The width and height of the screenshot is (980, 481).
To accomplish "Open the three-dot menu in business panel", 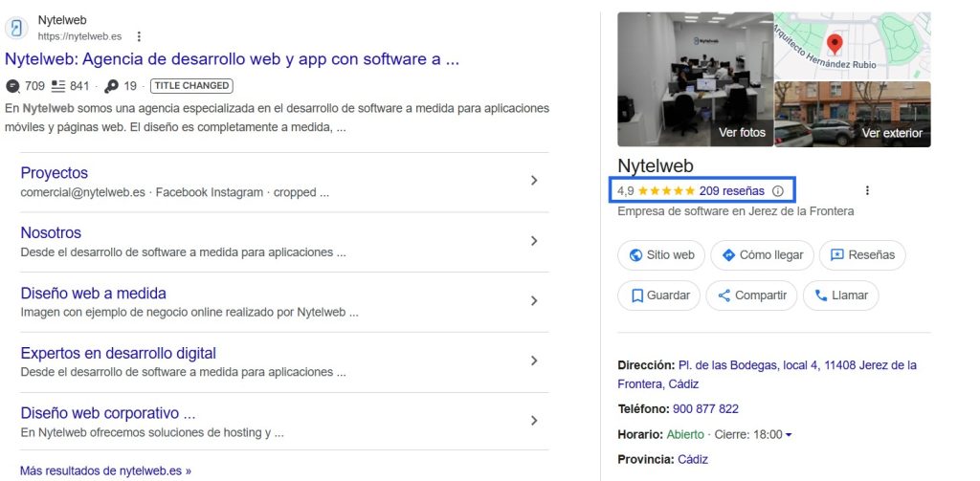I will tap(867, 190).
